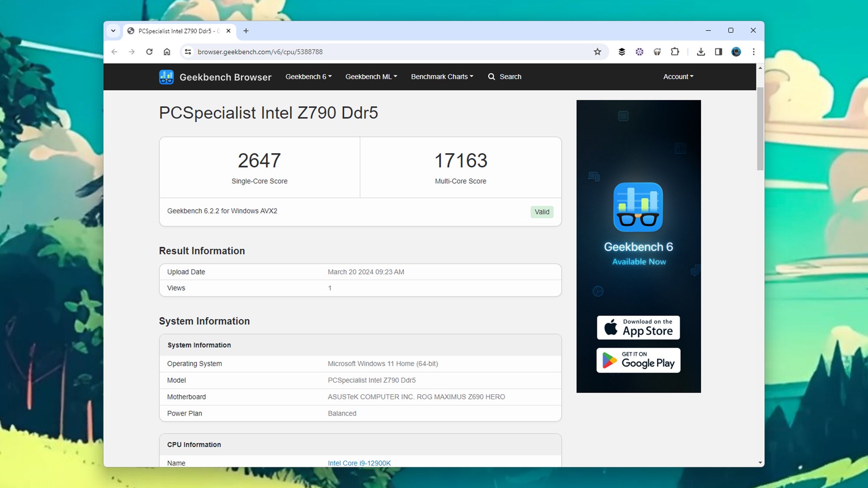Screen dimensions: 868x488
Task: Open the Account menu
Action: tap(678, 76)
